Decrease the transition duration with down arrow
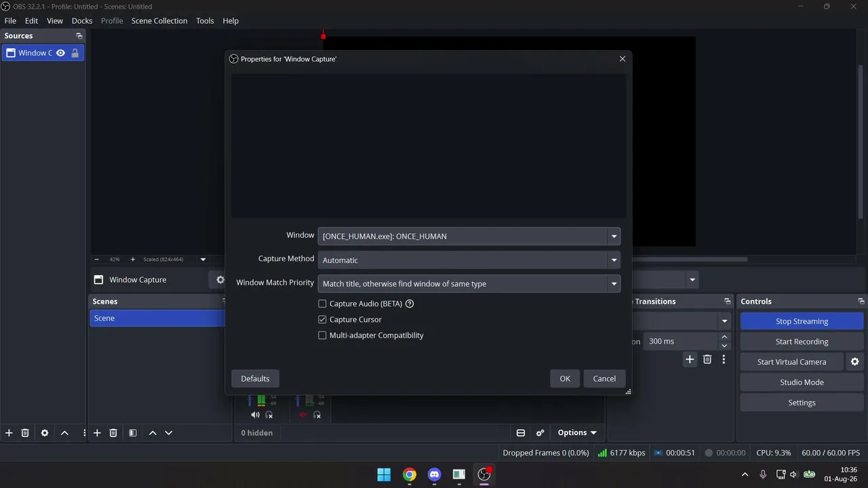The height and width of the screenshot is (488, 868). [x=724, y=346]
